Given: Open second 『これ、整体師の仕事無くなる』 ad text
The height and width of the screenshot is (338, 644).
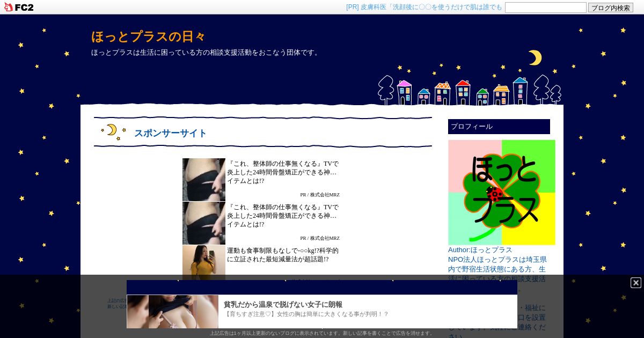Looking at the screenshot, I should pos(283,216).
